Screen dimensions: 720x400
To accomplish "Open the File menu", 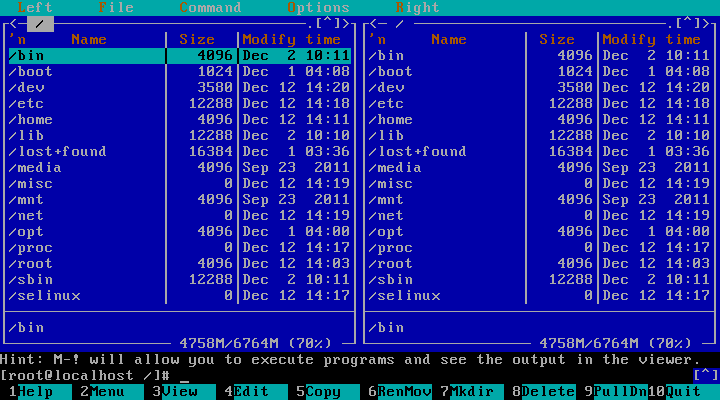I will [116, 7].
